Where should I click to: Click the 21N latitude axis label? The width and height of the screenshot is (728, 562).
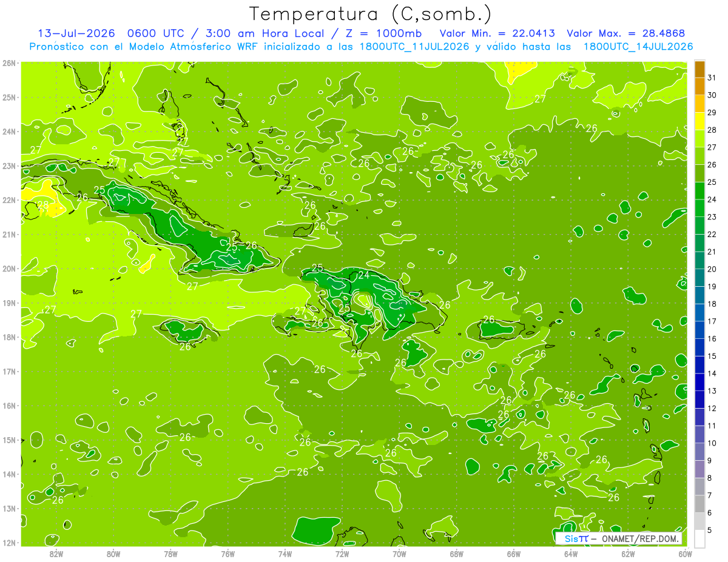(8, 235)
